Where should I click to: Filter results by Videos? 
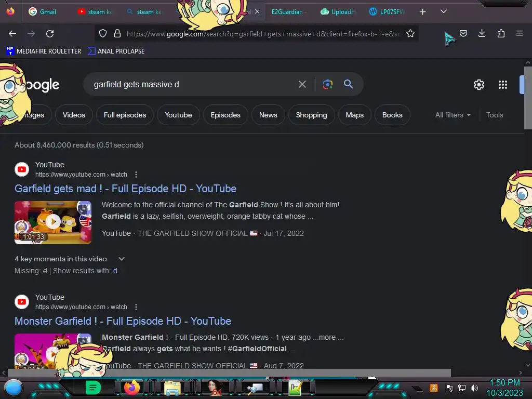point(74,115)
